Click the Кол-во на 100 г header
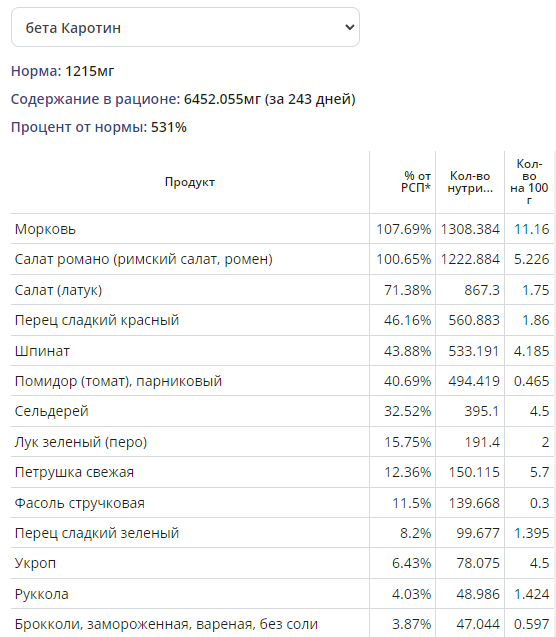The image size is (556, 637). click(529, 182)
